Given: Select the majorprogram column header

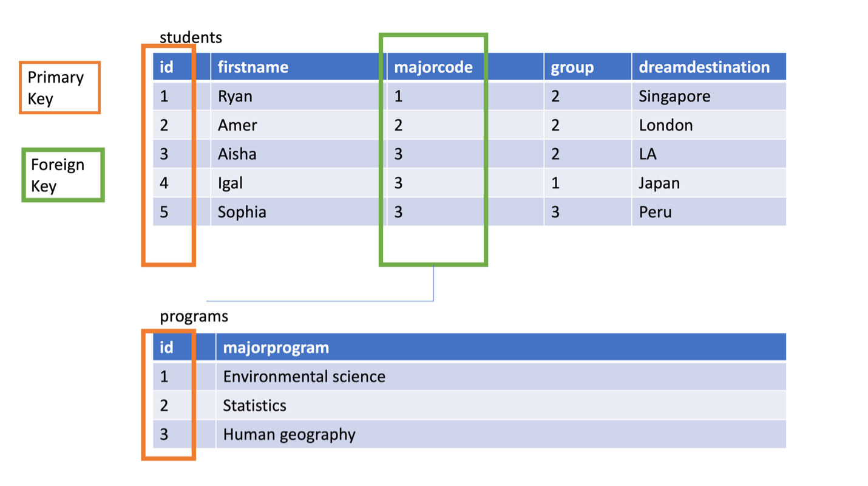Looking at the screenshot, I should [x=501, y=347].
